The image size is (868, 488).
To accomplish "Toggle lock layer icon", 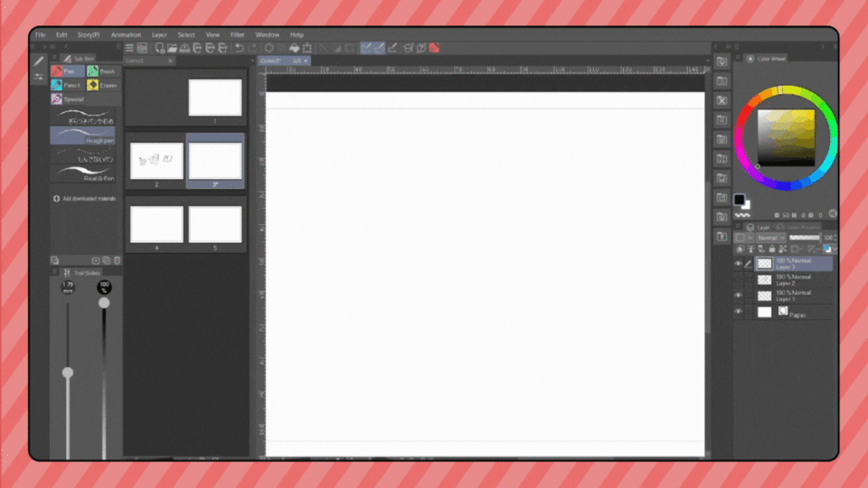I will click(772, 249).
